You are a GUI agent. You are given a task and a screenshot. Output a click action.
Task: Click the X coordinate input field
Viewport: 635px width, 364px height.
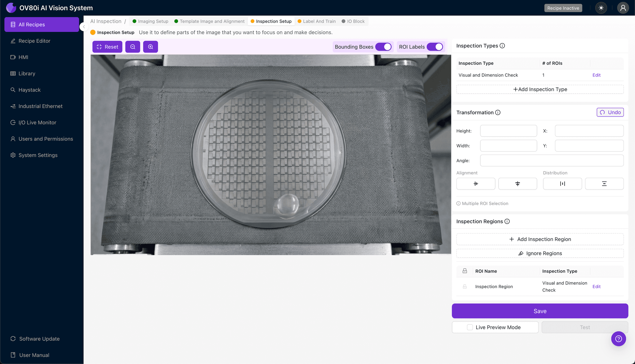pyautogui.click(x=589, y=131)
